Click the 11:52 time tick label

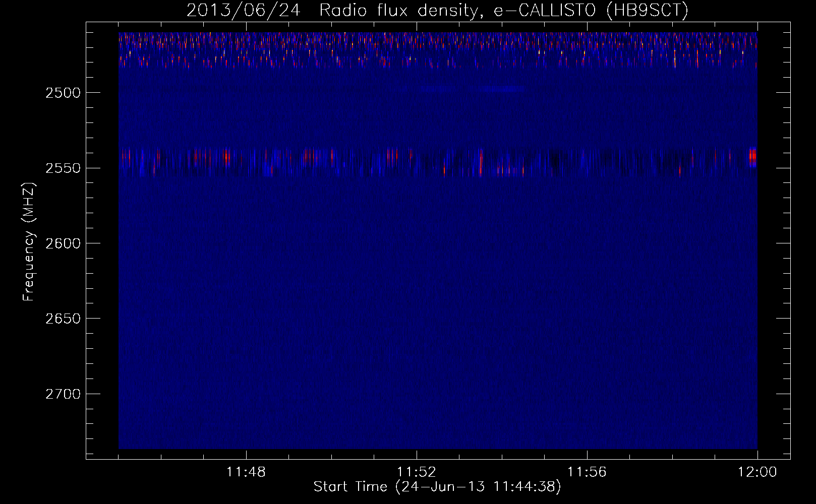(x=417, y=472)
